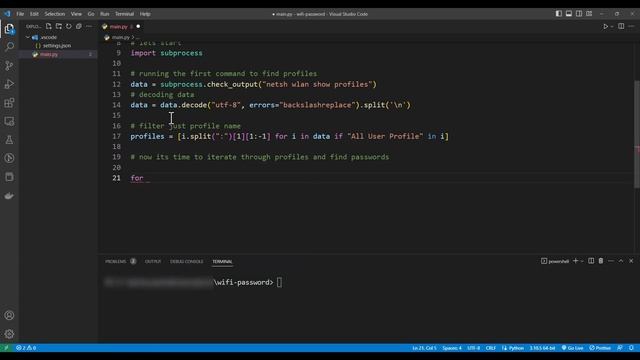640x360 pixels.
Task: Open the Extensions view
Action: (9, 102)
